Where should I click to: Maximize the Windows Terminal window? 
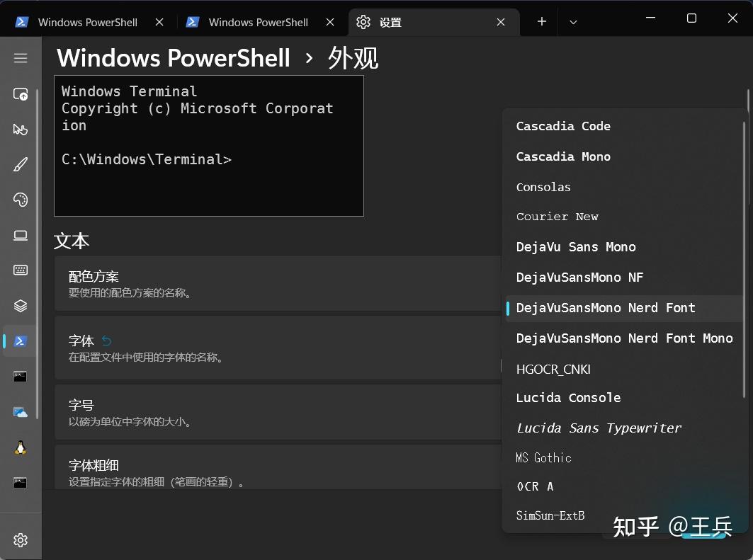click(691, 18)
